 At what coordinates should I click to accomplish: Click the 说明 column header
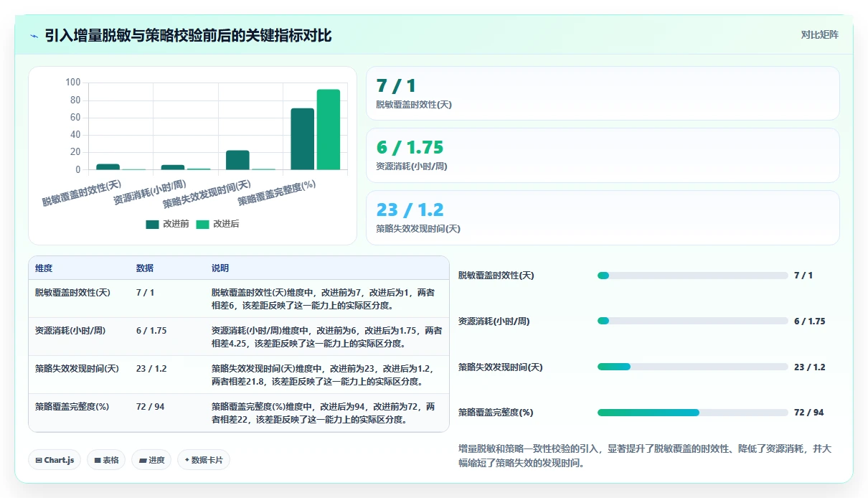pyautogui.click(x=220, y=268)
